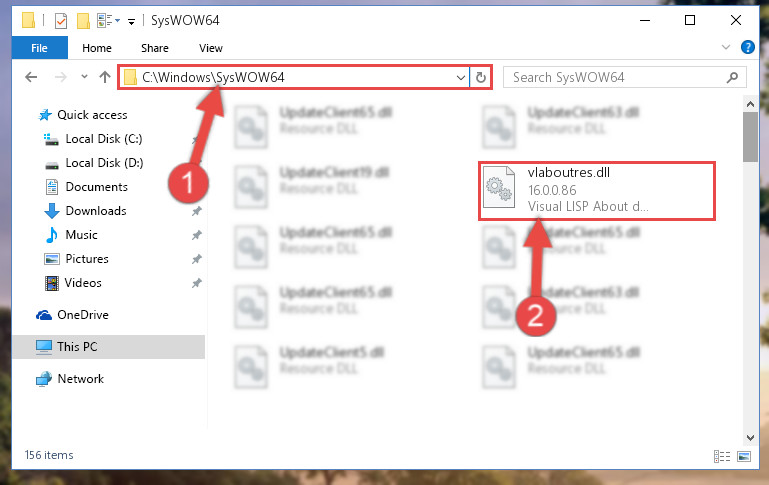Switch to large icons view layout
Image resolution: width=769 pixels, height=485 pixels.
point(743,457)
